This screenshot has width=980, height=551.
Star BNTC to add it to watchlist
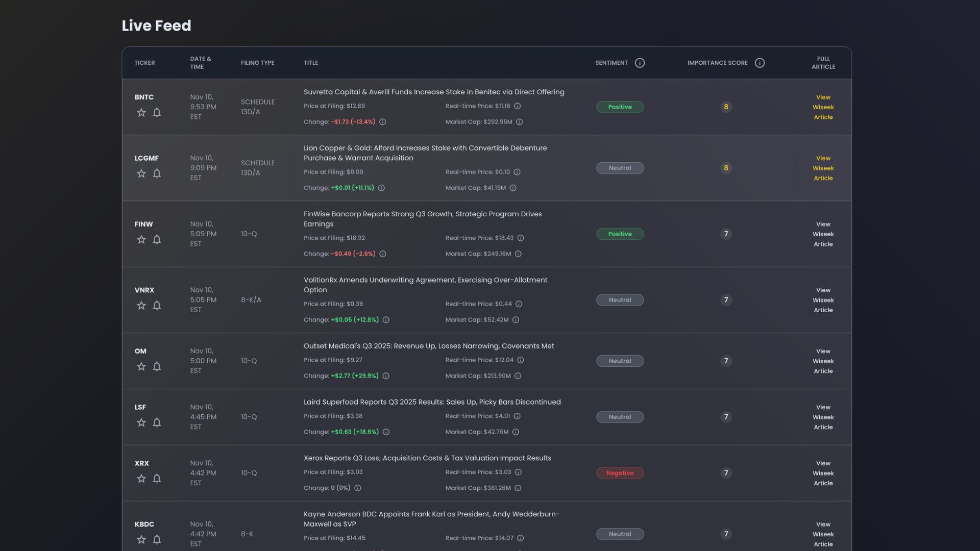click(141, 112)
